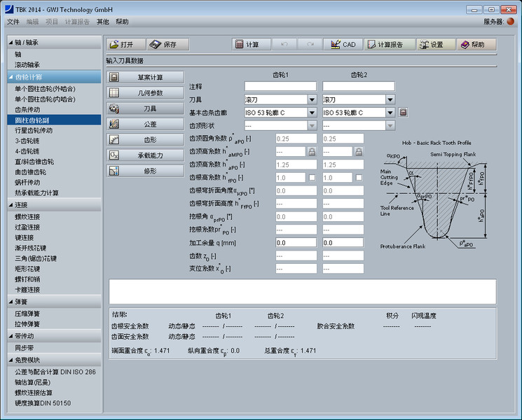Click the 齿轮1 注释 text field
522x420 pixels.
click(x=280, y=86)
